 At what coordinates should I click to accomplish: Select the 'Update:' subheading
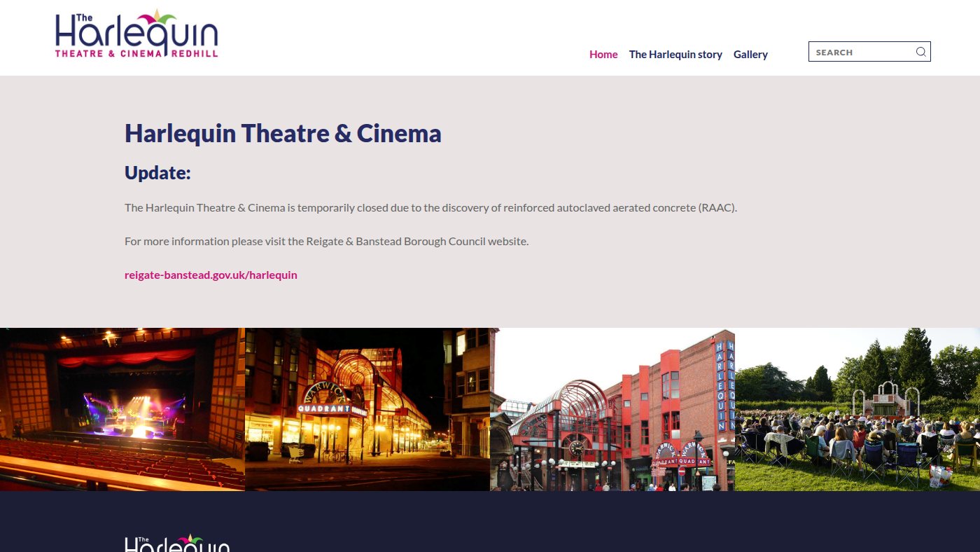[157, 173]
